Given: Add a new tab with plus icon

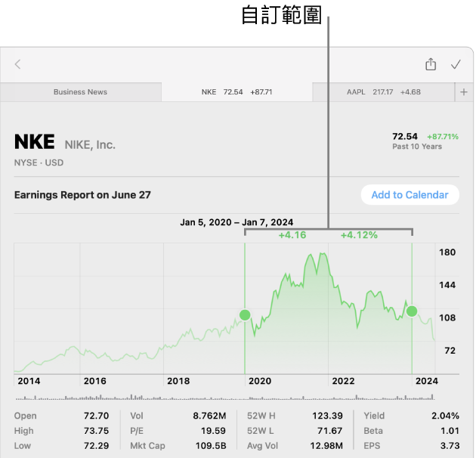Looking at the screenshot, I should [464, 92].
